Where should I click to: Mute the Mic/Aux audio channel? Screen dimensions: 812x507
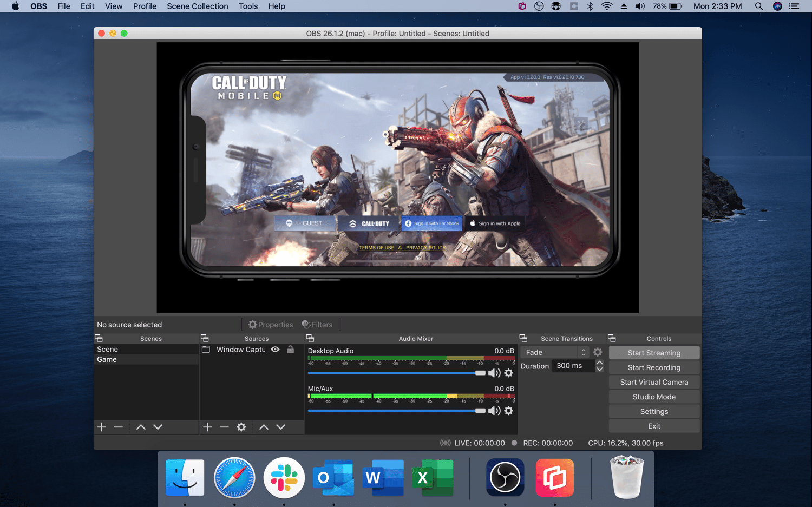point(494,411)
